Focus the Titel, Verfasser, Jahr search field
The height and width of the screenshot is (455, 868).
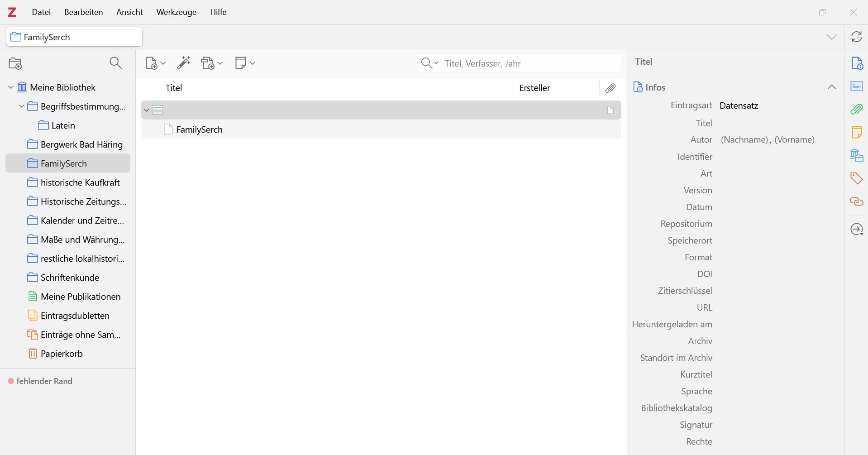coord(531,63)
